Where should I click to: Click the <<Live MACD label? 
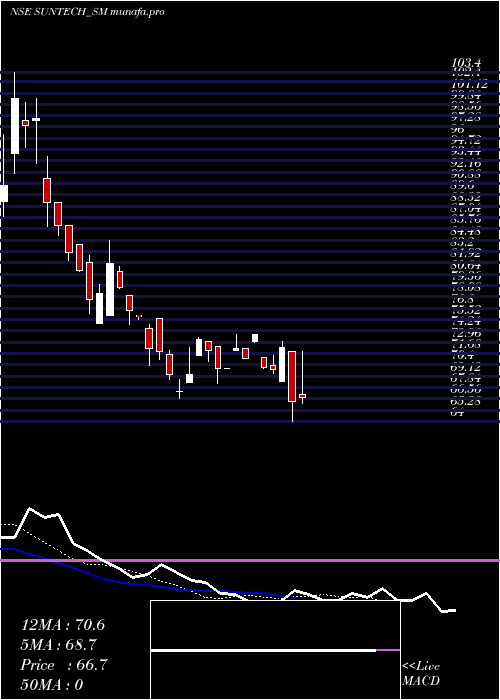pos(421,674)
